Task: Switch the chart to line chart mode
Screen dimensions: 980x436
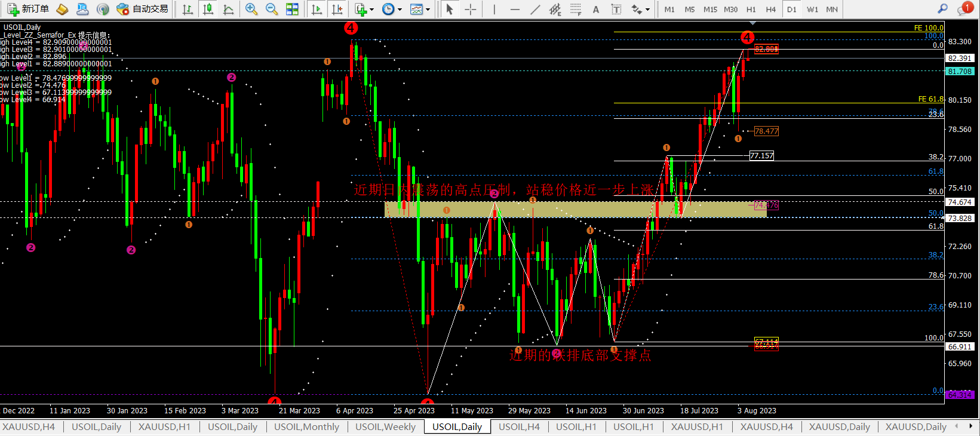Action: 228,9
